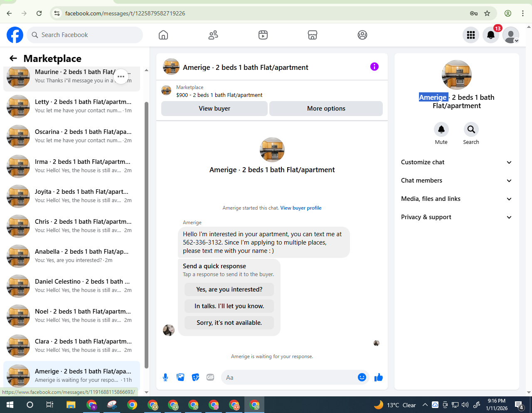The width and height of the screenshot is (532, 413).
Task: Open Joyita's conversation
Action: (71, 196)
